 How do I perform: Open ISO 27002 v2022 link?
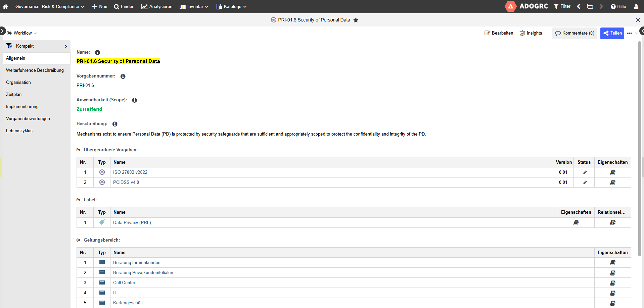130,172
